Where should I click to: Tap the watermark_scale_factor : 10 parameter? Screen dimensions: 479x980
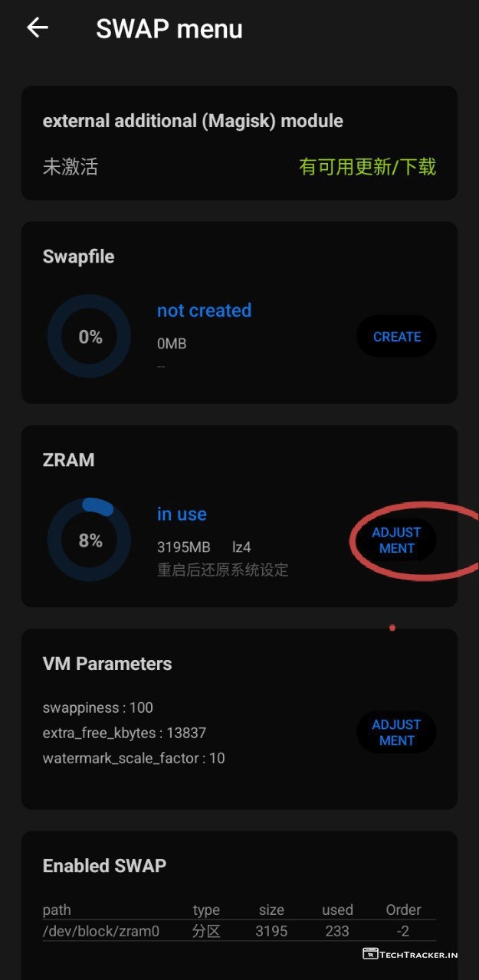[x=134, y=758]
